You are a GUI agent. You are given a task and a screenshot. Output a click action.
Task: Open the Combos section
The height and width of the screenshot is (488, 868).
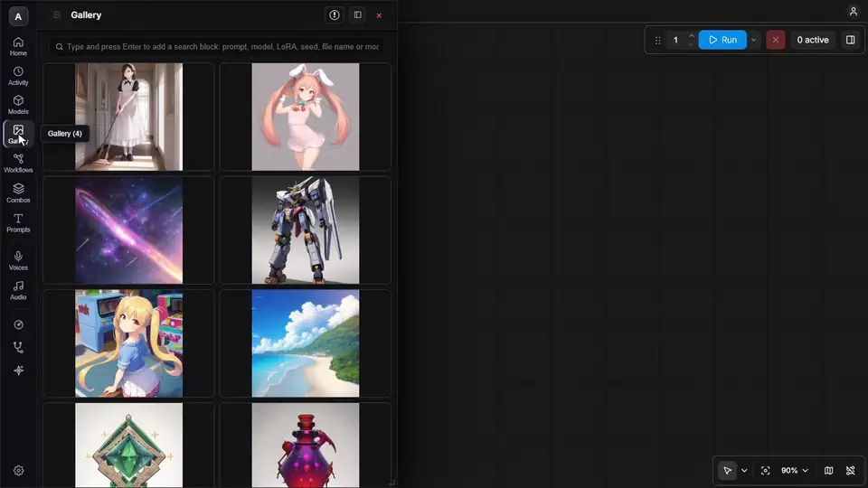click(x=18, y=193)
